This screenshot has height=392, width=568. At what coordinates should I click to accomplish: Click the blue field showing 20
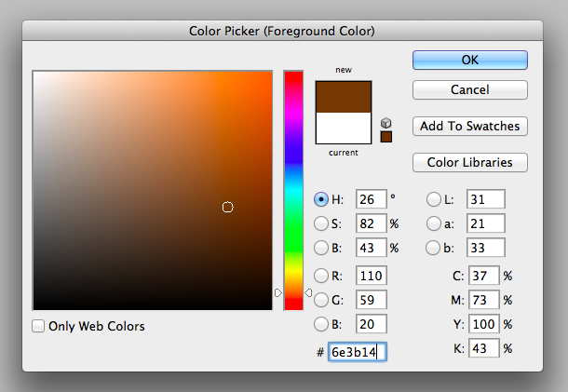372,324
